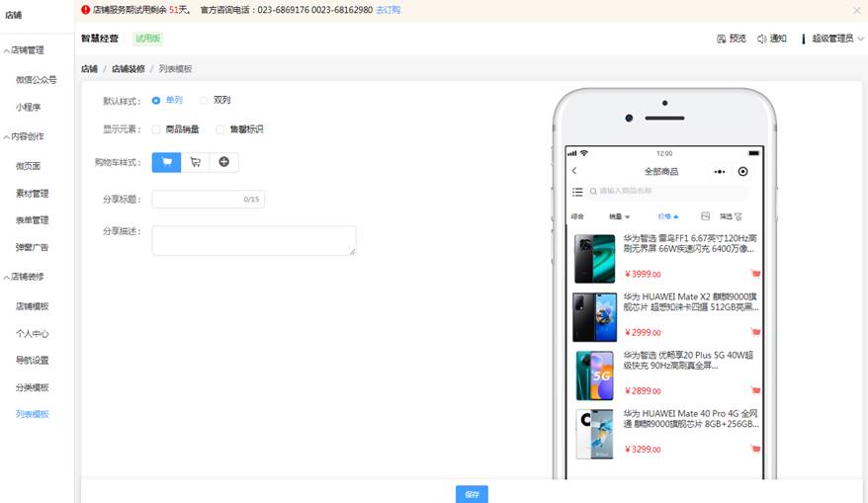Click the filter funnel icon in phone preview

tap(738, 216)
